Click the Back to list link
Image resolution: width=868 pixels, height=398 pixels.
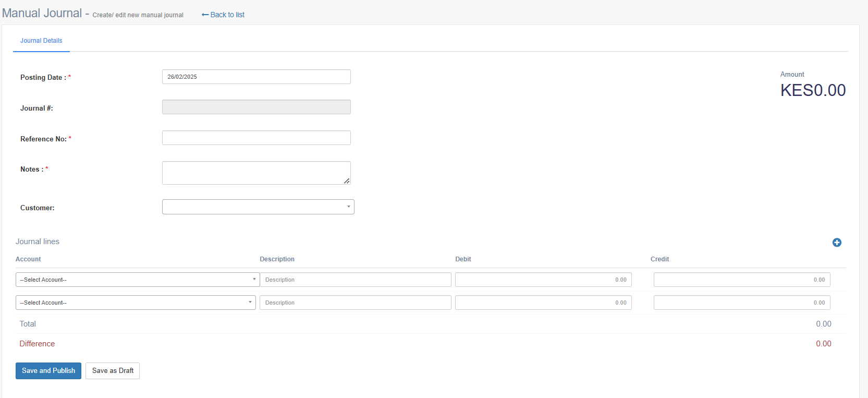(227, 15)
